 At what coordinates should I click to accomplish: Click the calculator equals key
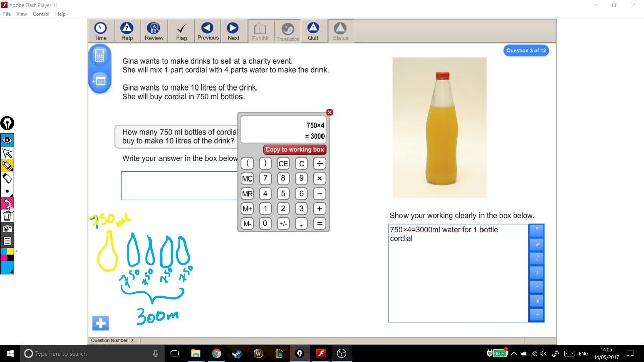click(319, 224)
